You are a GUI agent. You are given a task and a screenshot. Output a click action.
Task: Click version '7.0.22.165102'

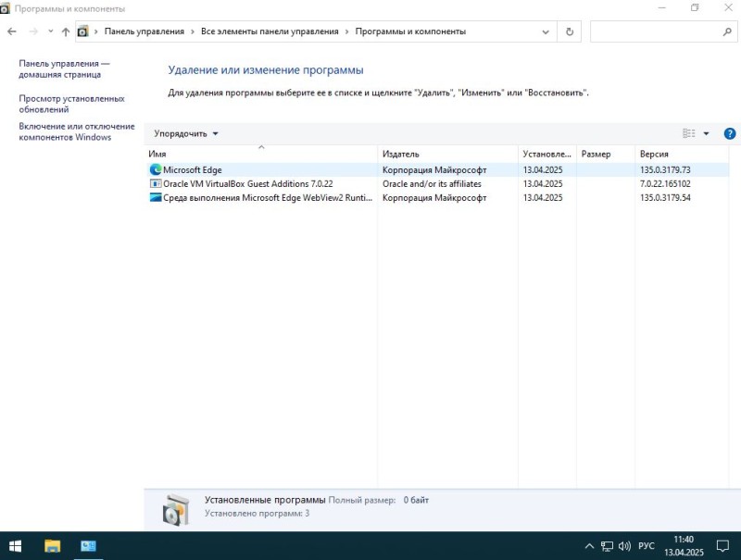(x=665, y=183)
